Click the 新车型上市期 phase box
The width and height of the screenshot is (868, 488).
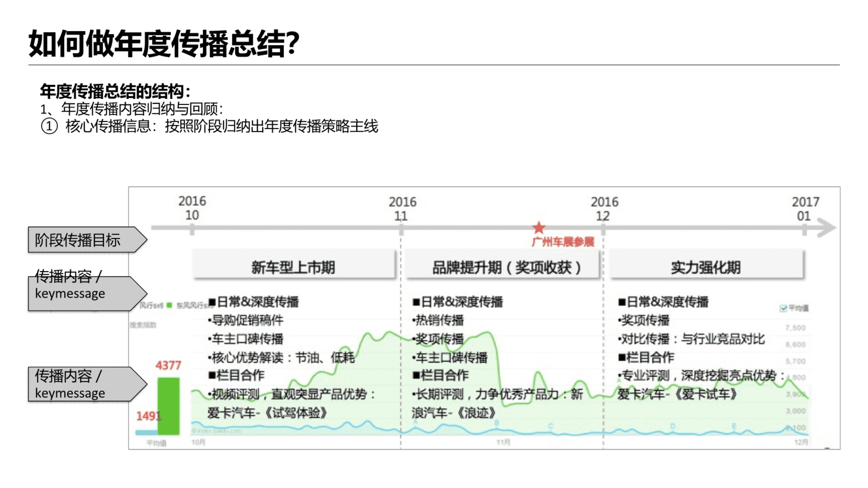coord(293,267)
